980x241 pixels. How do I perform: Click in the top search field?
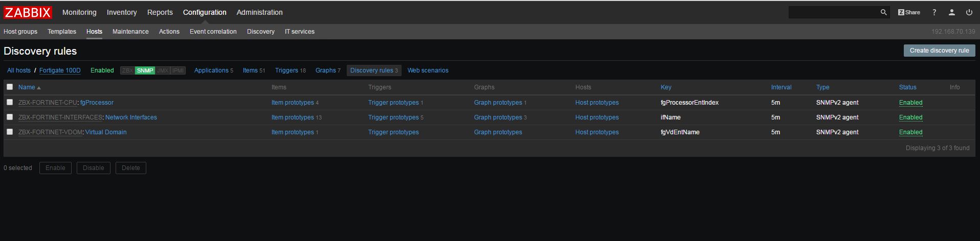pyautogui.click(x=833, y=12)
